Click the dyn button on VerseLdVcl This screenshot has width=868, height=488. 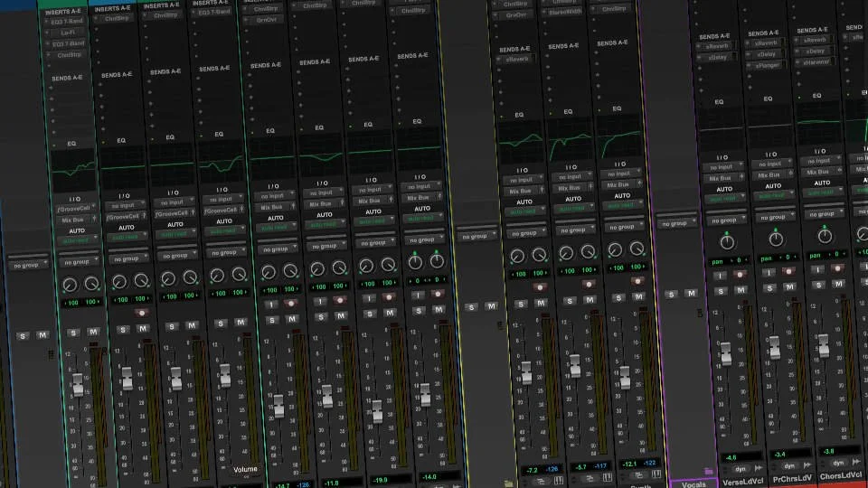point(741,469)
